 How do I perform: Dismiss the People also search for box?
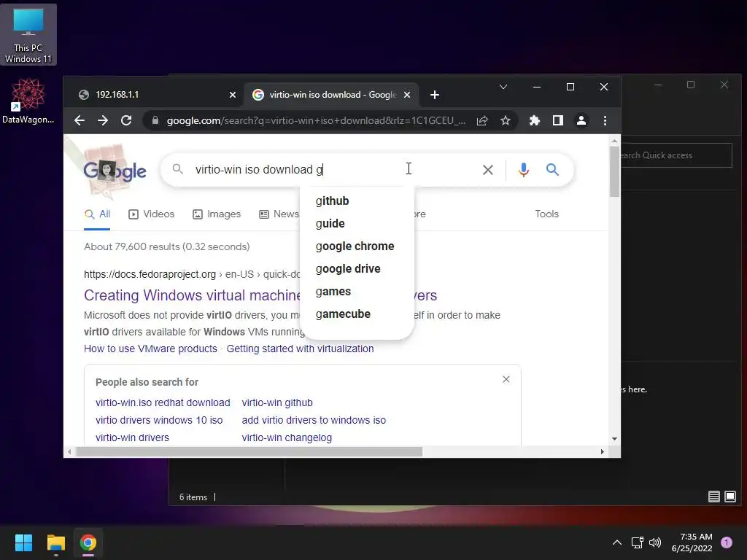pyautogui.click(x=506, y=379)
